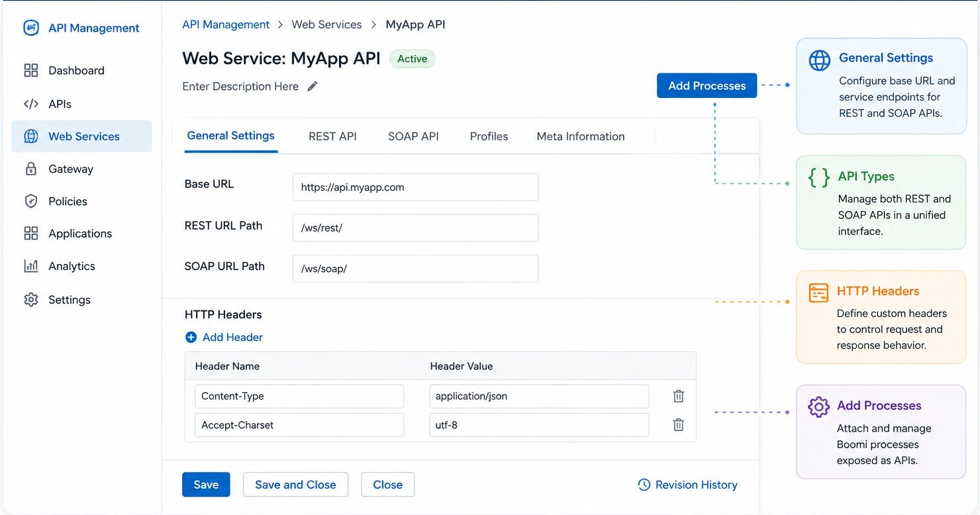Click into the Base URL field

click(x=415, y=187)
